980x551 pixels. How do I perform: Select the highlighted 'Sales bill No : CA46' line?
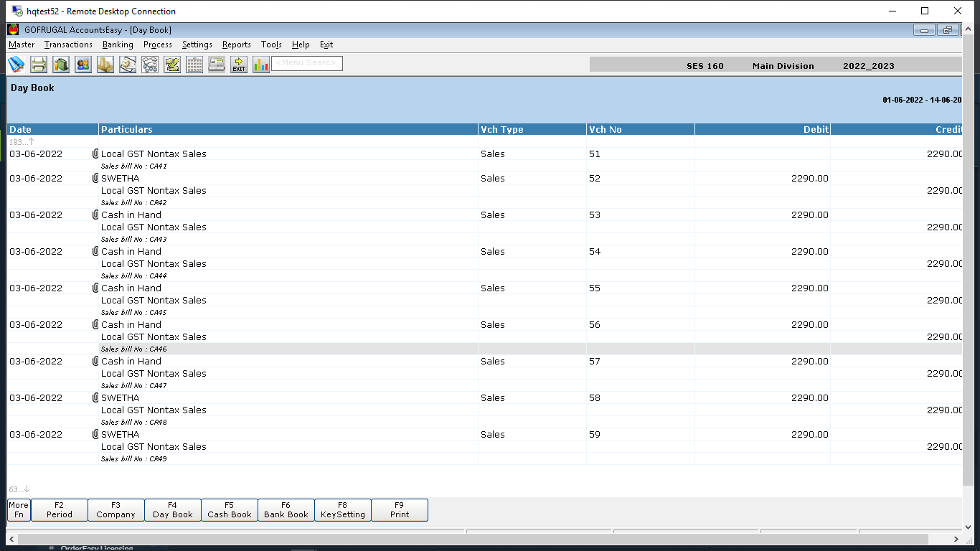click(x=134, y=349)
